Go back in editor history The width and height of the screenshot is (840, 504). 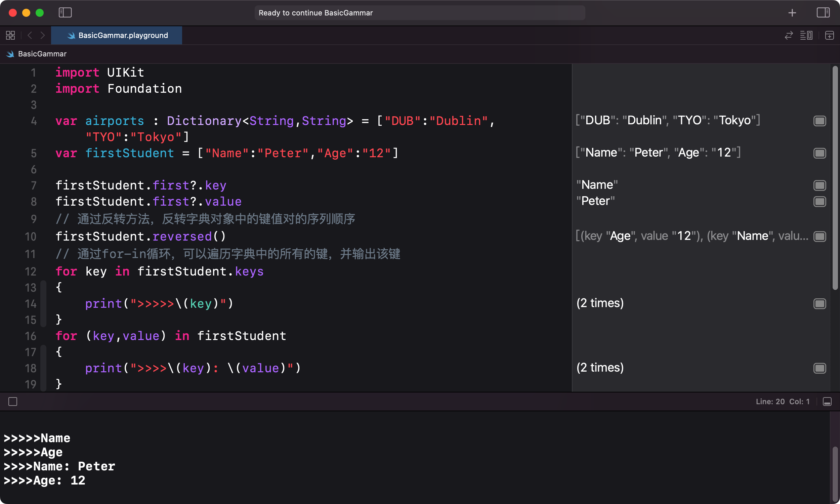click(30, 35)
